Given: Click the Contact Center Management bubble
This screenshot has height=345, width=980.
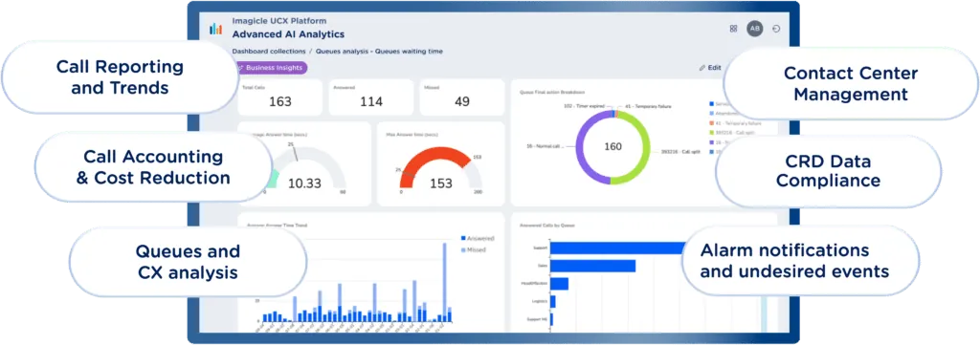Looking at the screenshot, I should click(851, 83).
